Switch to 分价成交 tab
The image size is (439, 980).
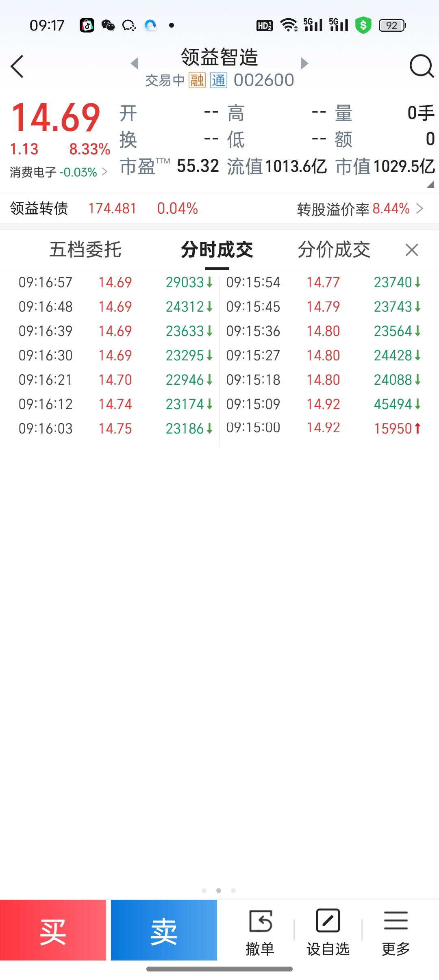pos(334,249)
